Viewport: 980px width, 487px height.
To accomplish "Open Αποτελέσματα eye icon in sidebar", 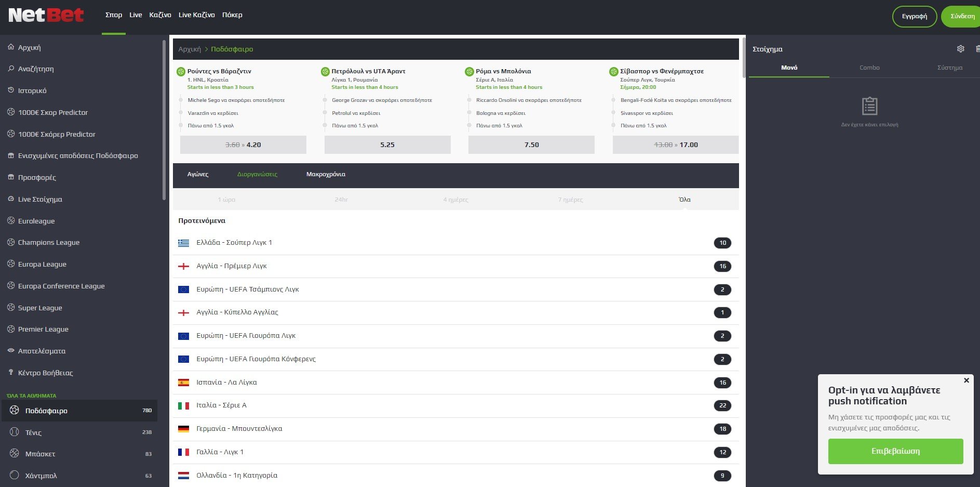I will [x=11, y=351].
